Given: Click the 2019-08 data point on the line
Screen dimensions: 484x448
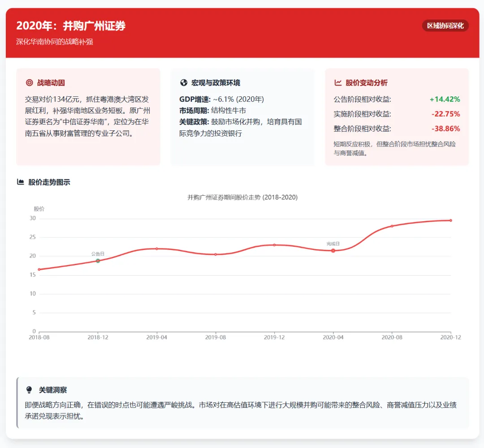Looking at the screenshot, I should click(216, 254).
